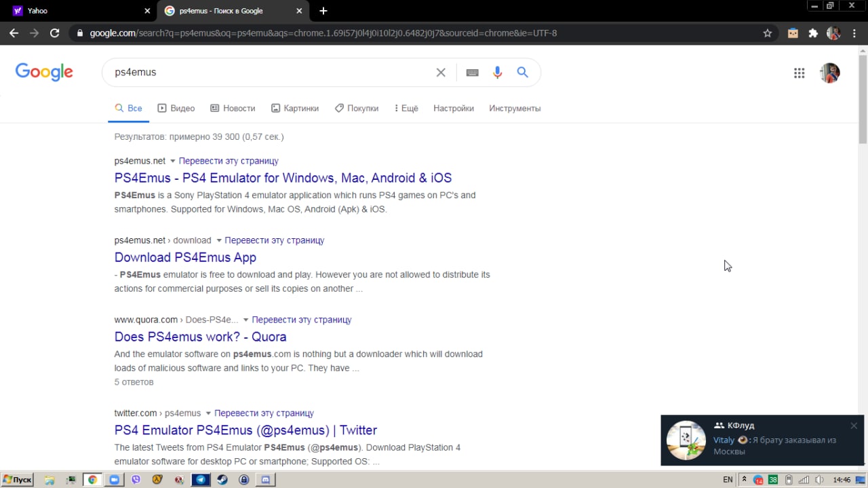Click the taskbar clock showing 14:46
868x488 pixels.
click(842, 480)
